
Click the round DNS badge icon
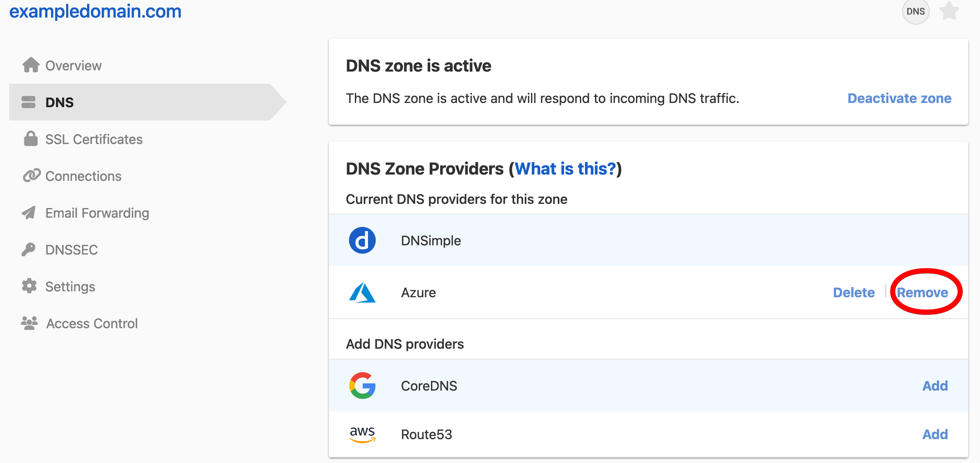pyautogui.click(x=916, y=11)
